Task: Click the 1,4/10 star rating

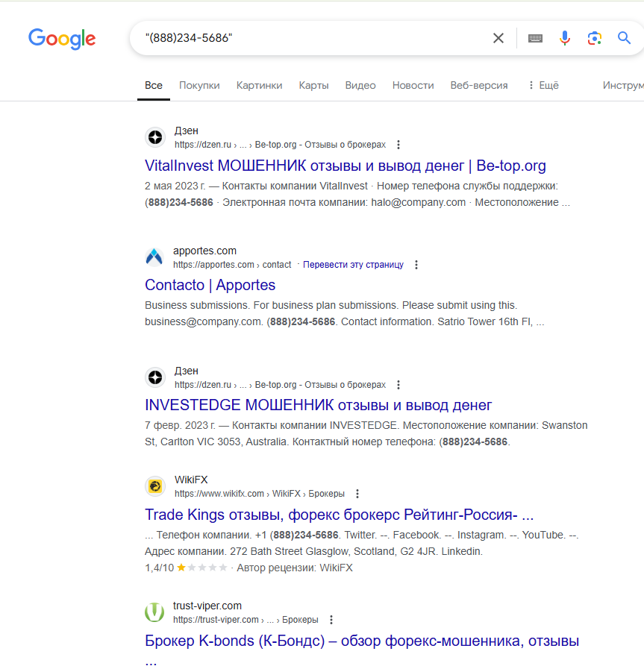Action: [186, 568]
